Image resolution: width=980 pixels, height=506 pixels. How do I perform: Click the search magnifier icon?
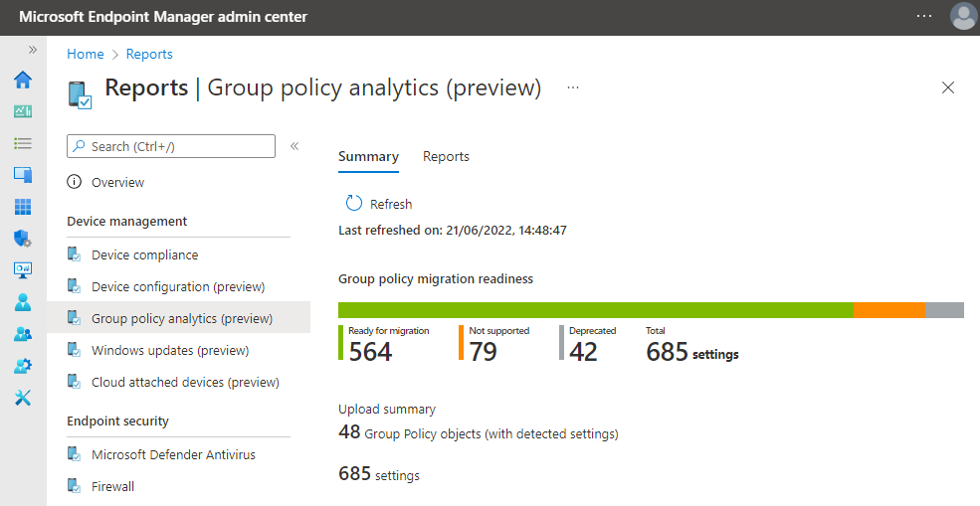pos(79,146)
